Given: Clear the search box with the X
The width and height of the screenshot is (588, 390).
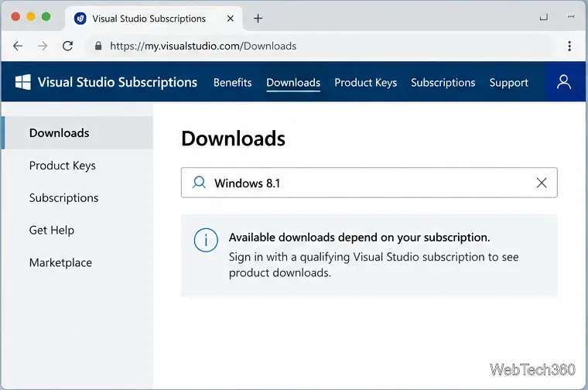Looking at the screenshot, I should click(x=541, y=183).
